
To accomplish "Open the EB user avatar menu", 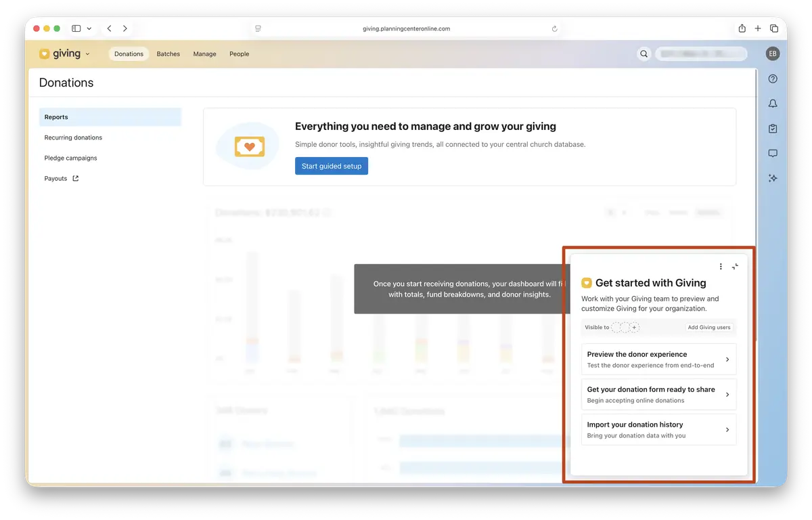I will point(773,54).
